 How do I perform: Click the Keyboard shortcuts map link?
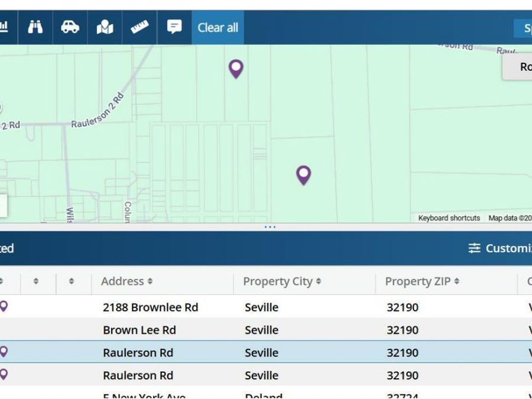click(449, 218)
